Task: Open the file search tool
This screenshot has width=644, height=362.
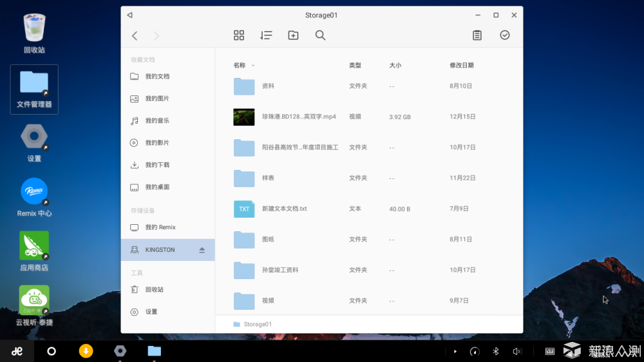Action: (x=320, y=35)
